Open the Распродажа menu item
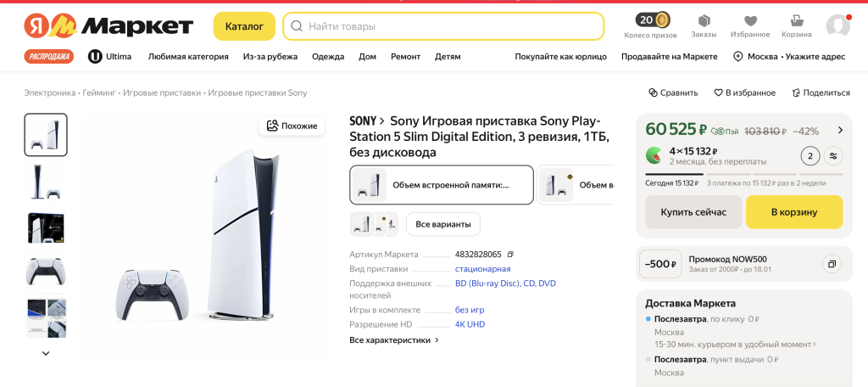 [49, 56]
